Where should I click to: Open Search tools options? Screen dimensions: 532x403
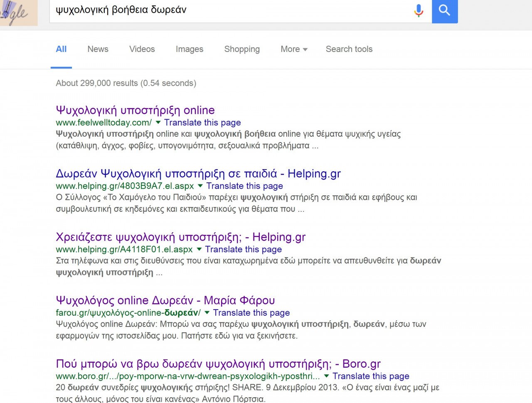point(349,49)
